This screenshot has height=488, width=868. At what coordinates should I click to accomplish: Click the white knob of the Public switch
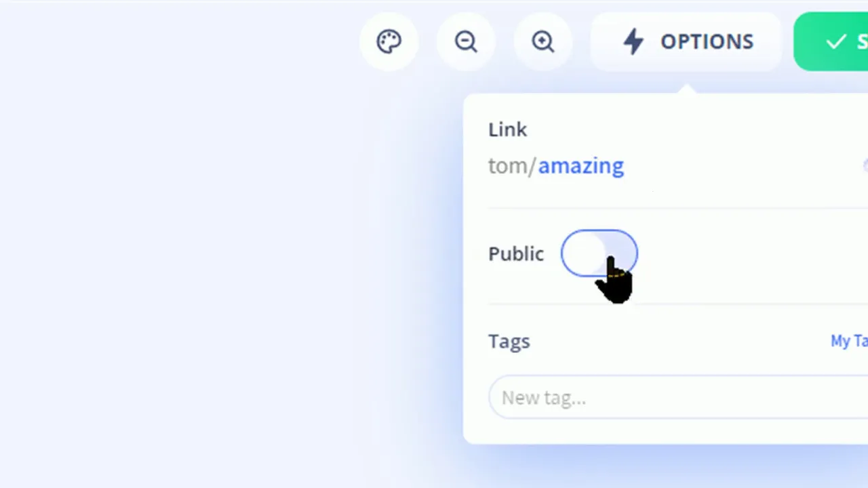583,253
